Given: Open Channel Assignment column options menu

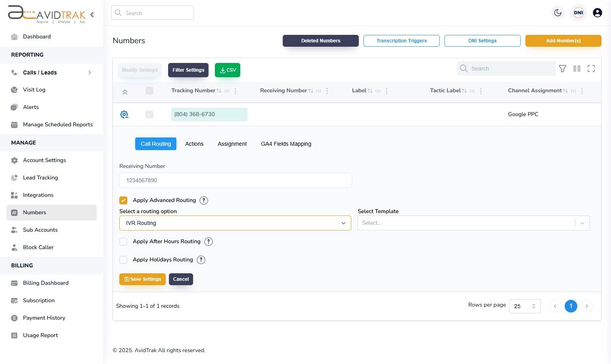Looking at the screenshot, I should pos(582,91).
